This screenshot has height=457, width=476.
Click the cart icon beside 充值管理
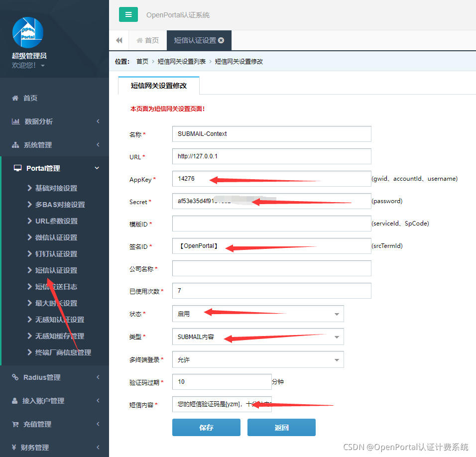(x=15, y=424)
